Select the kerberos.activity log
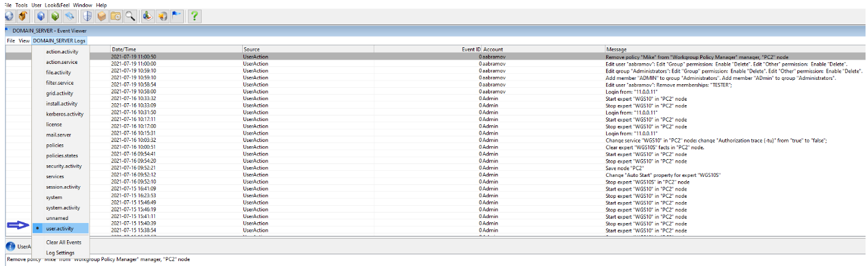Screen dimensions: 868x266 click(x=61, y=114)
